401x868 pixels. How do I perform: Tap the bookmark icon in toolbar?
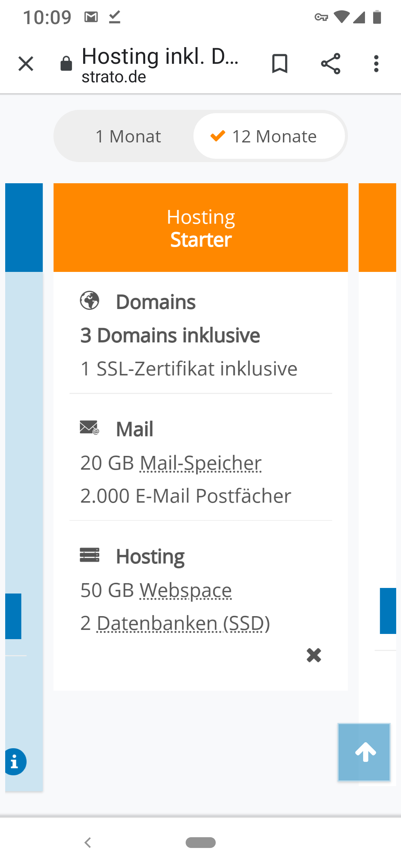click(280, 64)
